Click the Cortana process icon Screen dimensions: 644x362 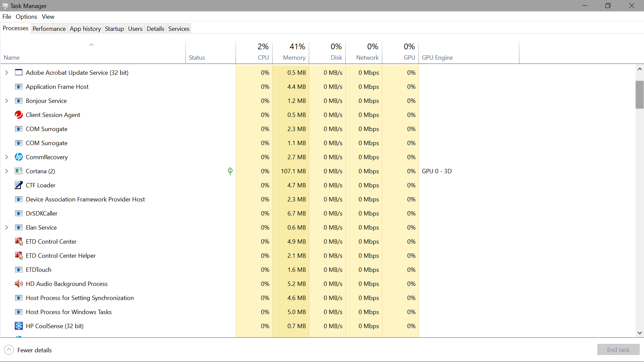coord(19,171)
